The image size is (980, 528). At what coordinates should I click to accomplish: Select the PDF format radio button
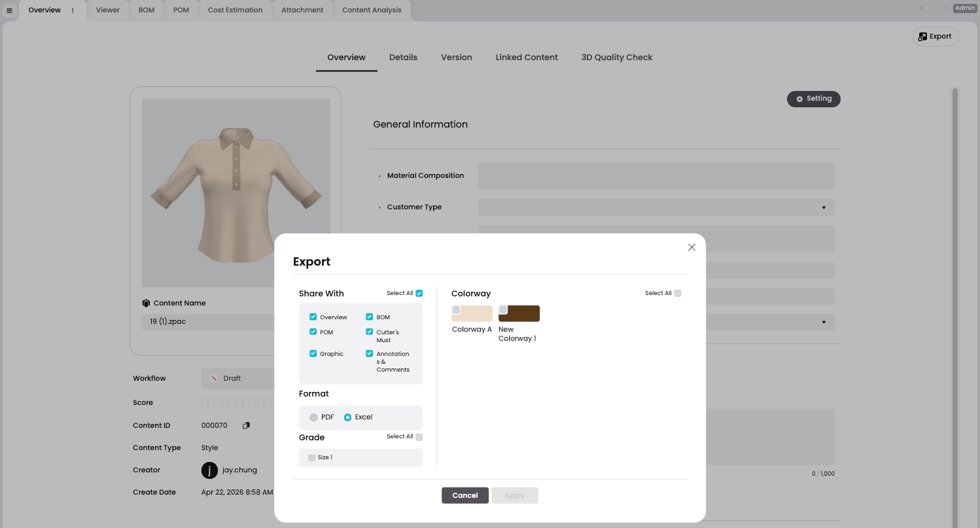(313, 417)
